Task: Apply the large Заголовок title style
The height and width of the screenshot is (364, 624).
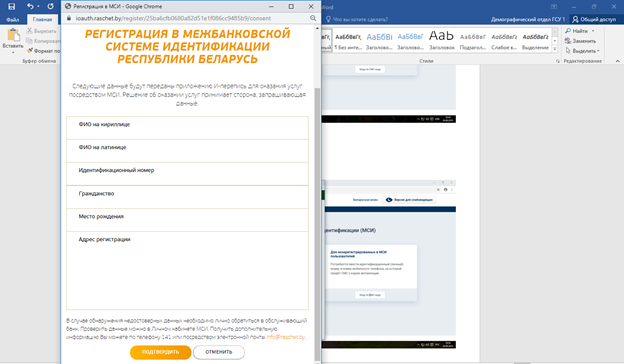Action: (x=441, y=41)
